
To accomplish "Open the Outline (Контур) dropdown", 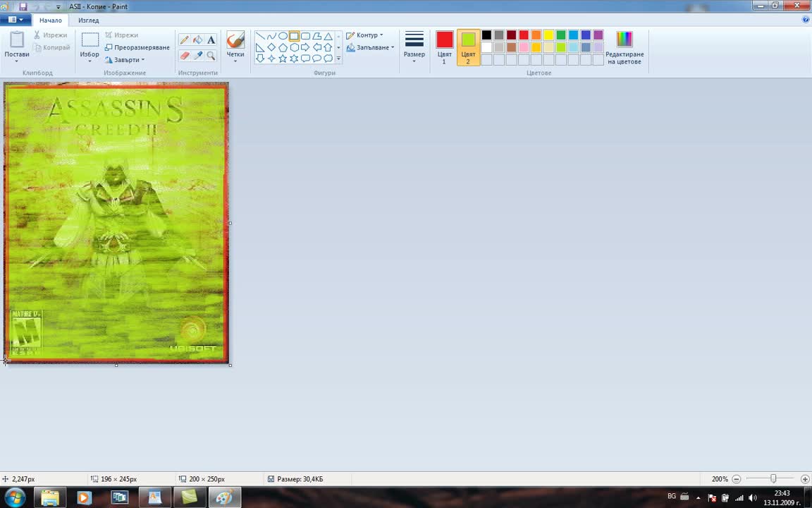I will (364, 35).
